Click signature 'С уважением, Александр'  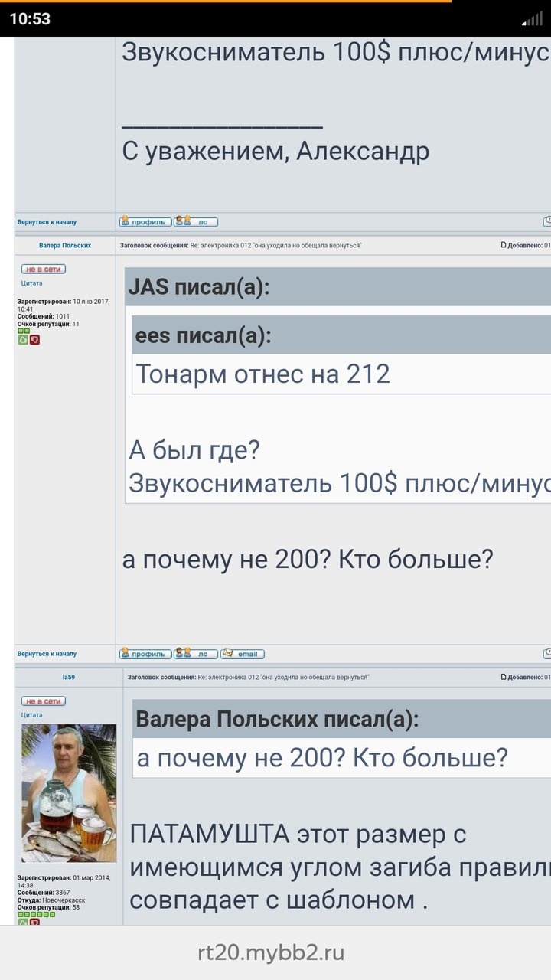[275, 152]
